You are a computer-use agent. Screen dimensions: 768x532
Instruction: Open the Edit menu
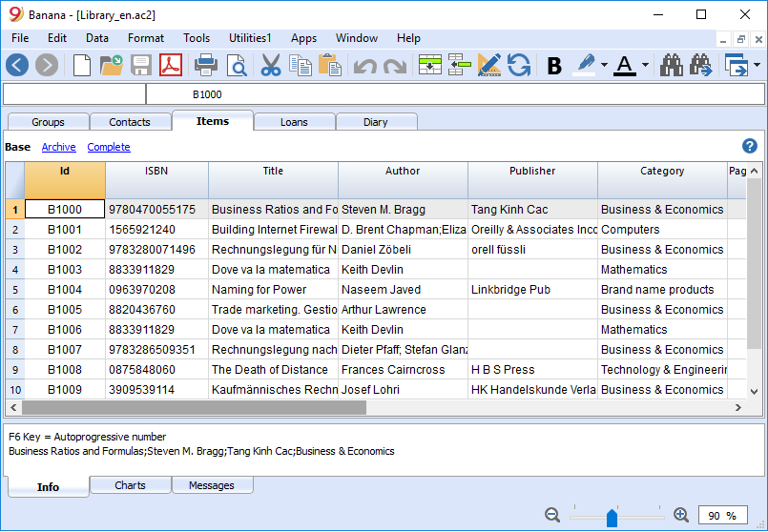57,38
